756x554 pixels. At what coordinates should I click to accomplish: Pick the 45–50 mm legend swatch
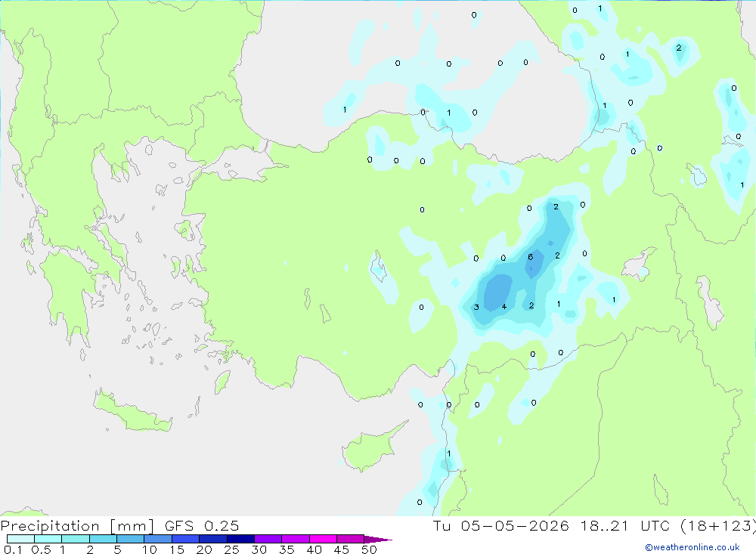click(351, 539)
